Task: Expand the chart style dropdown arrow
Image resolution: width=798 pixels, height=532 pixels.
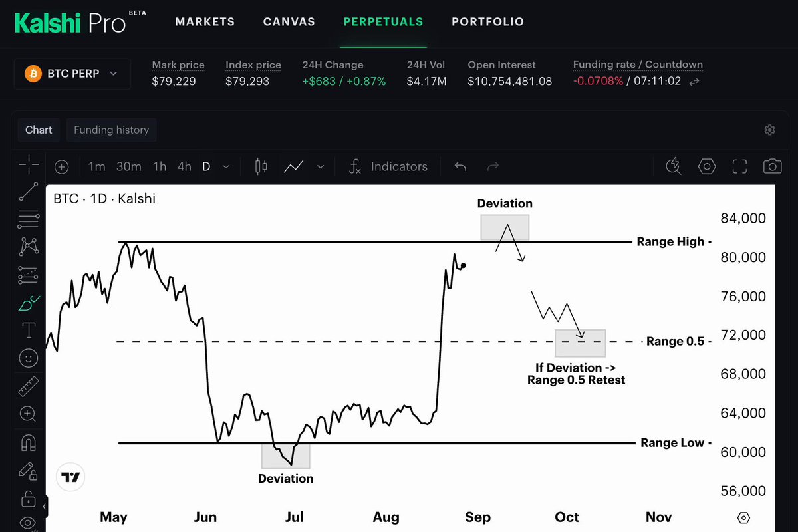Action: click(321, 167)
